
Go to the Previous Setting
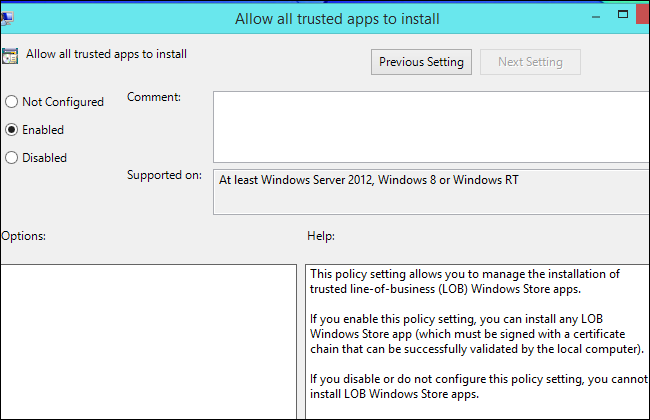(421, 62)
